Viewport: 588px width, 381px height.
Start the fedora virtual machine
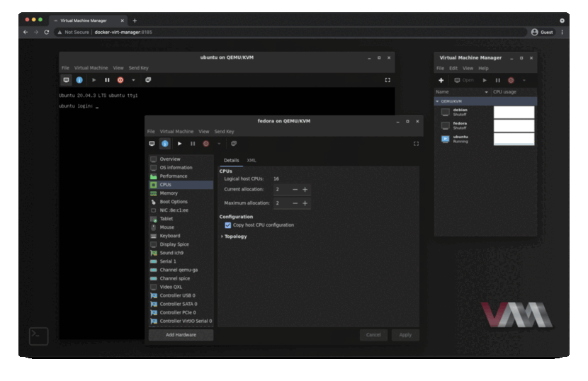click(180, 144)
